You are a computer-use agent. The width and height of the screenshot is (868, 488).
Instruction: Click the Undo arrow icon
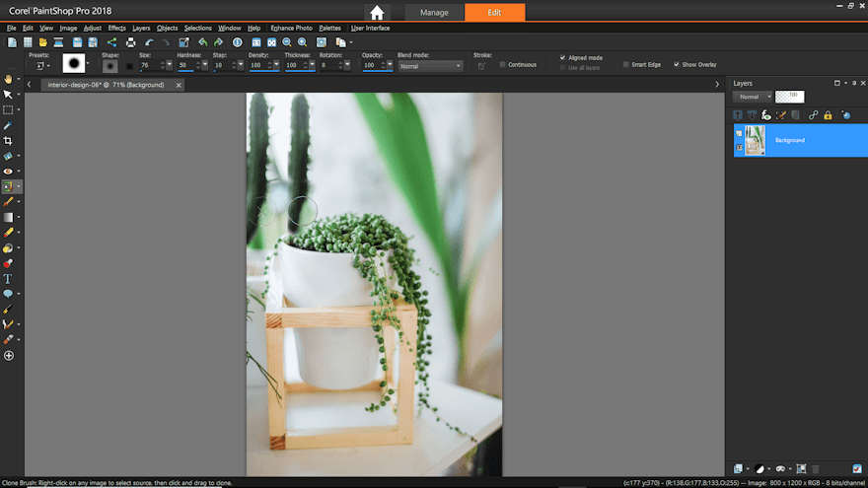pyautogui.click(x=149, y=42)
